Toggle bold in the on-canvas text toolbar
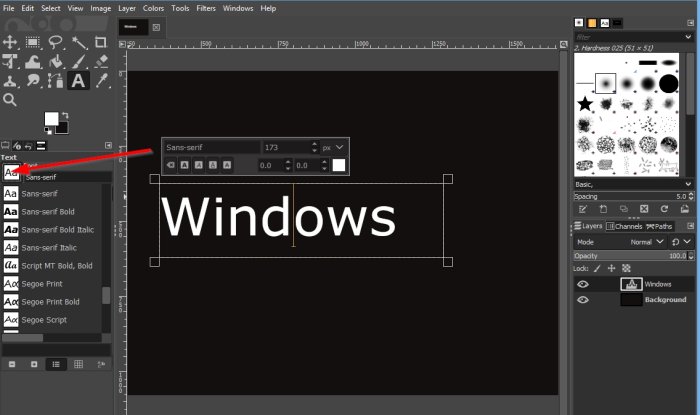The width and height of the screenshot is (700, 415). [x=184, y=165]
